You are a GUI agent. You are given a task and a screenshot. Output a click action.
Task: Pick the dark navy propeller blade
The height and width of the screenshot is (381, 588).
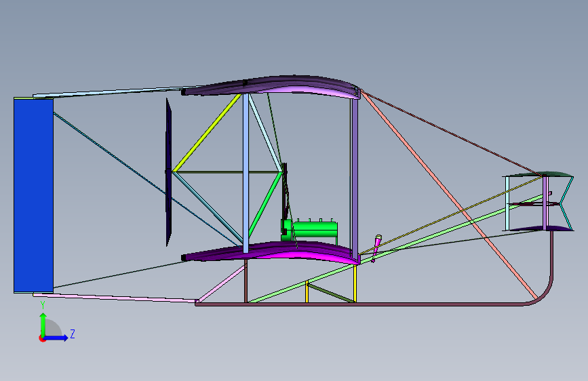tap(169, 172)
